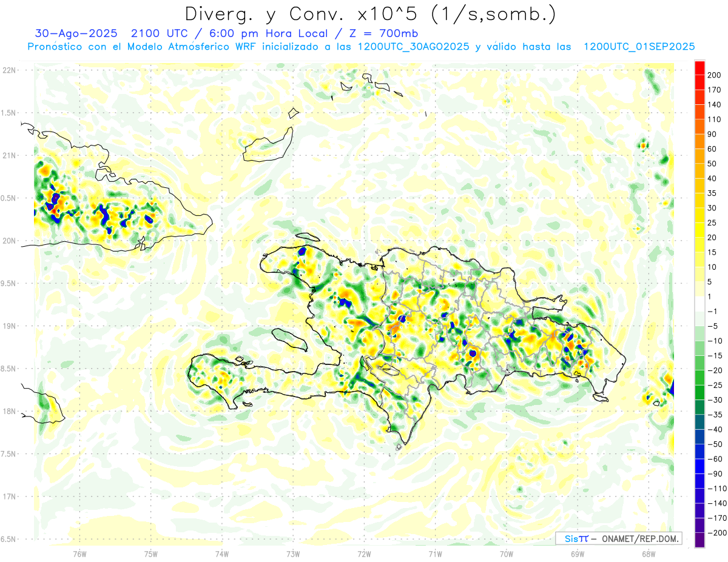Click the colorbar label "-200" at bottom
The width and height of the screenshot is (728, 562).
point(716,533)
